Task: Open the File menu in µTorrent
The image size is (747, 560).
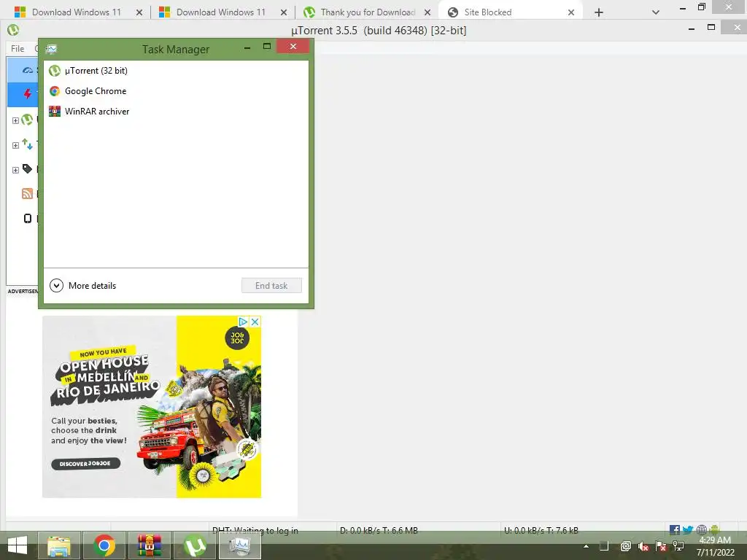Action: click(x=18, y=49)
